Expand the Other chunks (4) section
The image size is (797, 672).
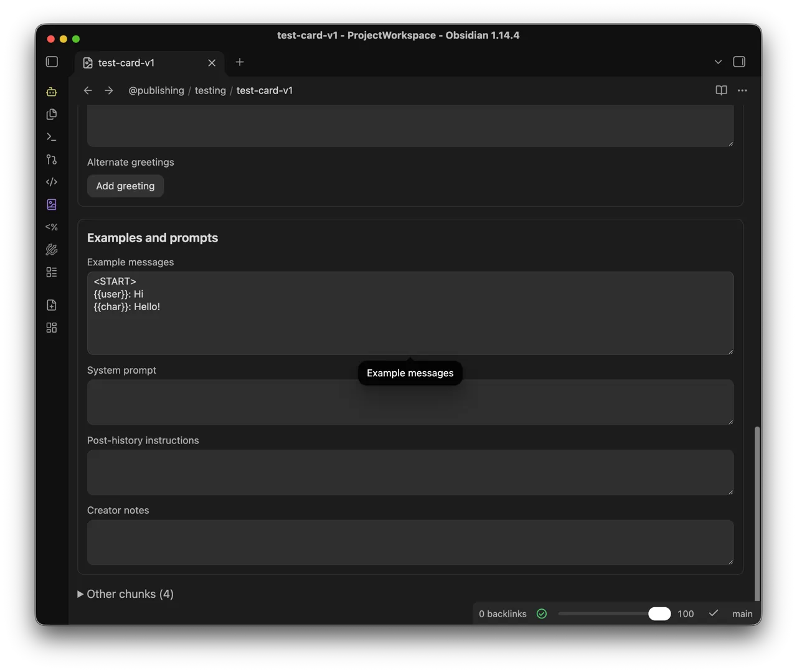coord(126,594)
